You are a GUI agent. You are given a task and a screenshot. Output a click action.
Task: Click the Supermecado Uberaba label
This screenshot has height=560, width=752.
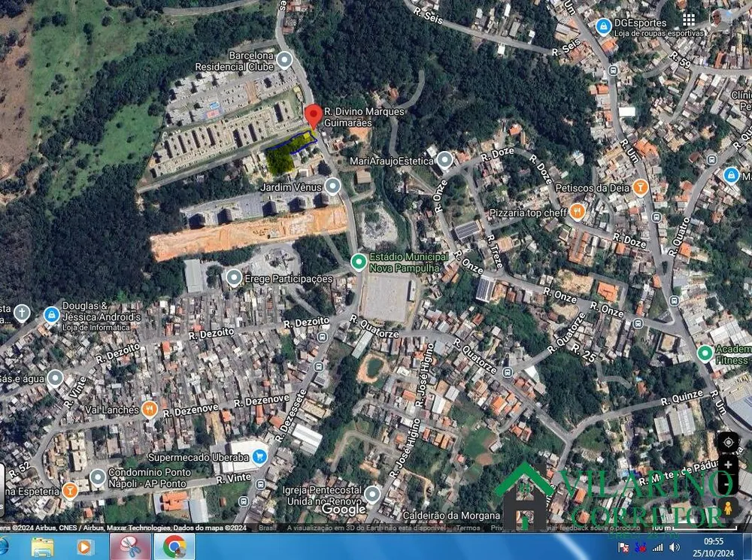click(x=198, y=457)
